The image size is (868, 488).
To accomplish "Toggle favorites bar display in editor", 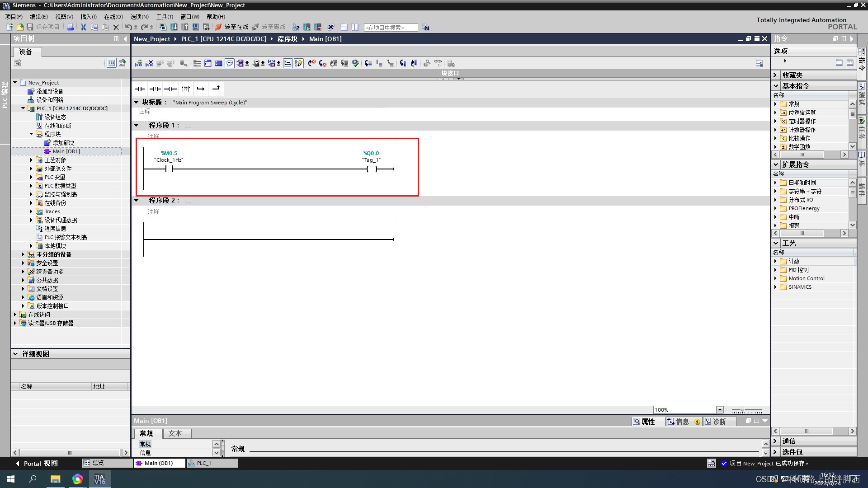I will pos(299,63).
